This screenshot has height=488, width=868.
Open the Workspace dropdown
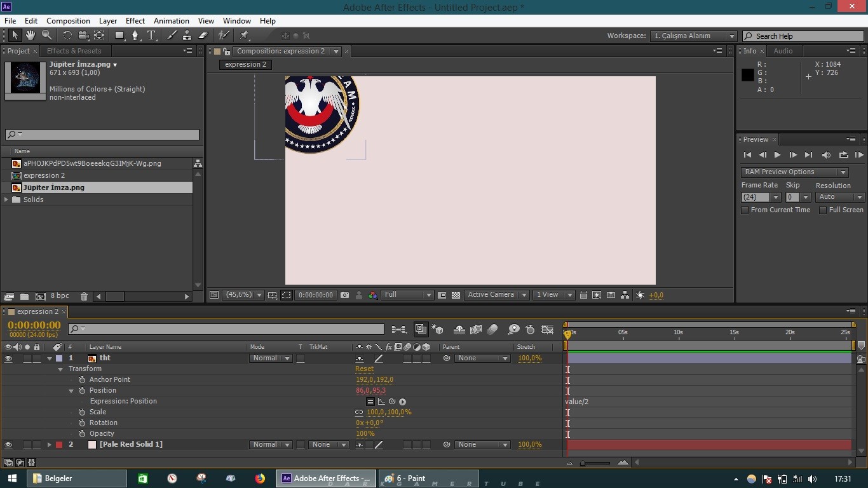[x=694, y=36]
